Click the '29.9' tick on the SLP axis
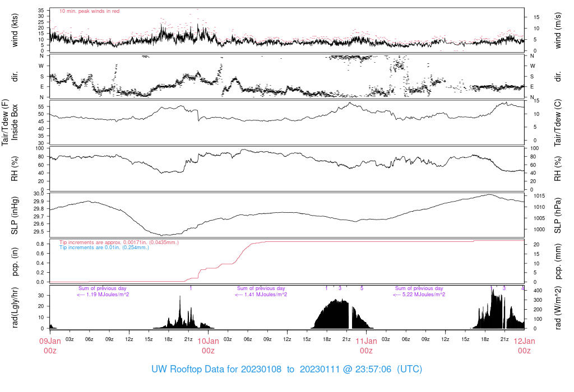Viewport: 574px width, 392px height. 39,201
